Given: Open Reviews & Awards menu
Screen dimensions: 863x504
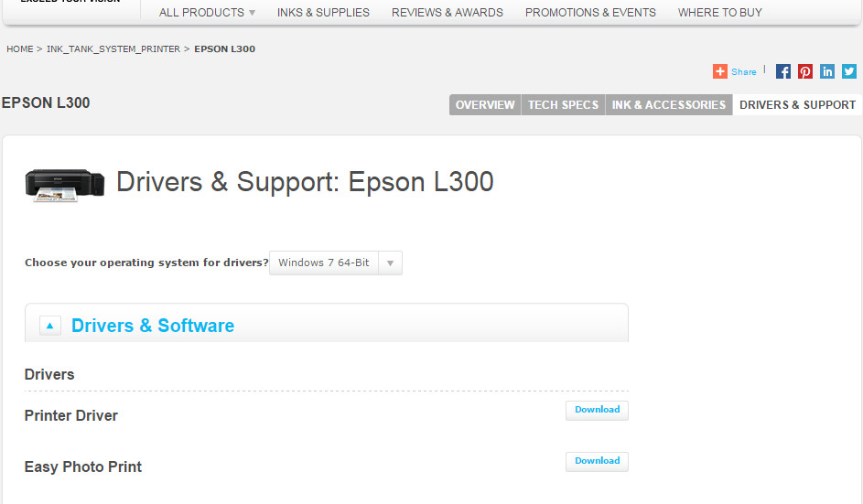Looking at the screenshot, I should [448, 12].
